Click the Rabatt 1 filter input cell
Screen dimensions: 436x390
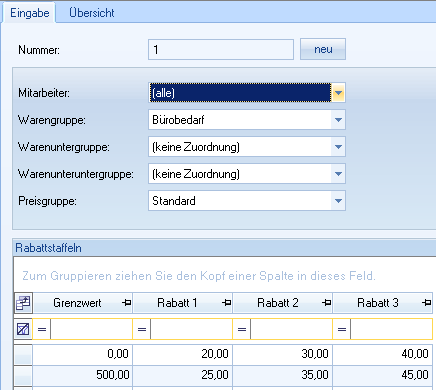pyautogui.click(x=191, y=329)
